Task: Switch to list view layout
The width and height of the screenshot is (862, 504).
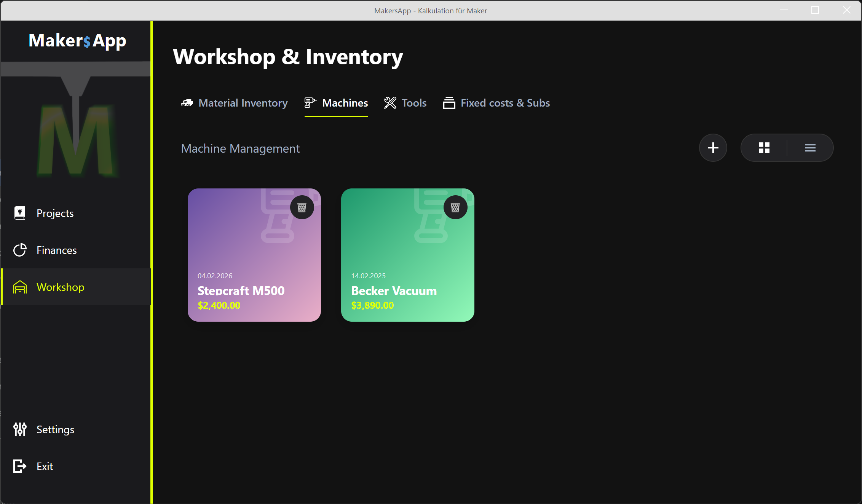Action: [x=810, y=148]
